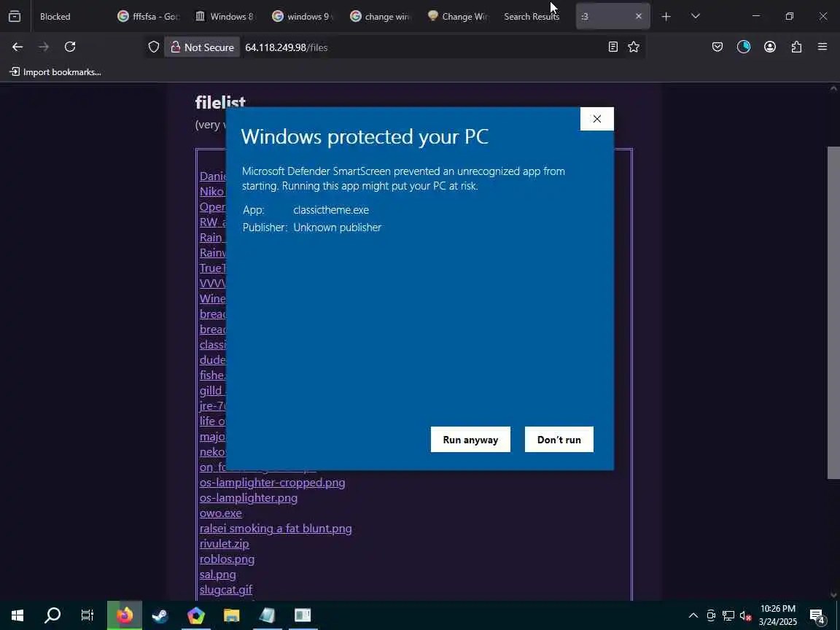This screenshot has height=630, width=840.
Task: Click Import bookmarks... in bookmarks bar
Action: click(x=55, y=71)
